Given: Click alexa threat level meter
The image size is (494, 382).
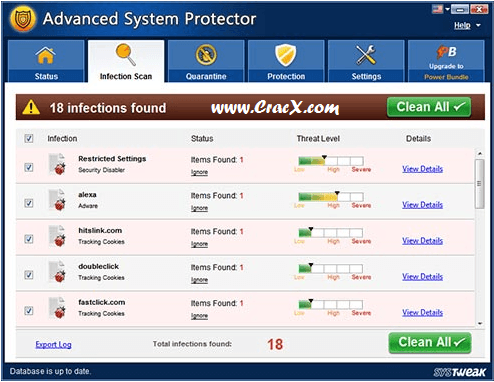Looking at the screenshot, I should 331,197.
